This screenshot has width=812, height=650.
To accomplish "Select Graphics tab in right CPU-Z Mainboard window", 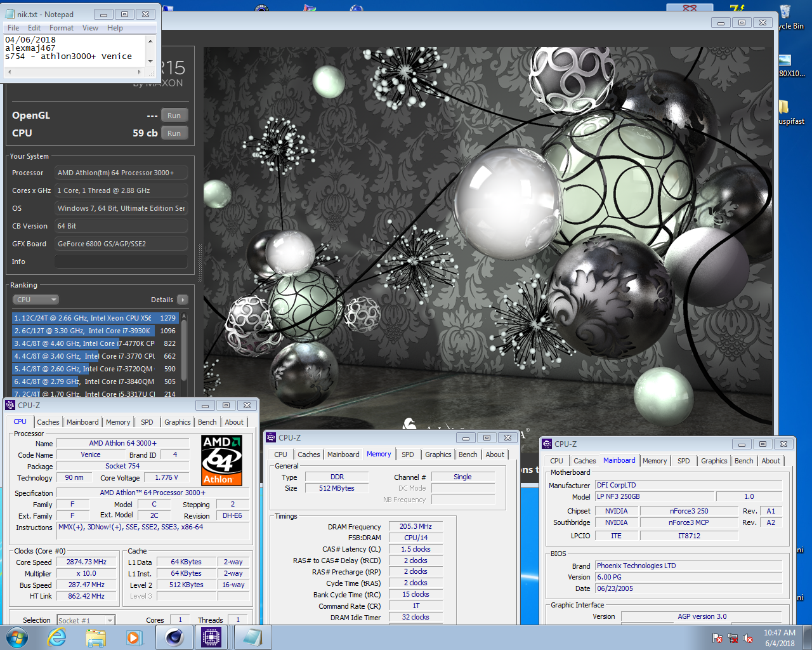I will pyautogui.click(x=714, y=461).
